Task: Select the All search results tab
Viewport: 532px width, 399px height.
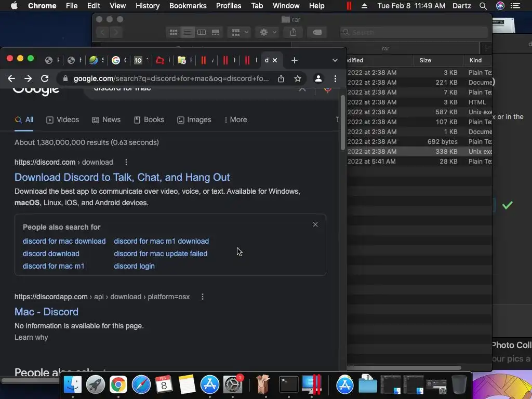Action: click(x=24, y=120)
